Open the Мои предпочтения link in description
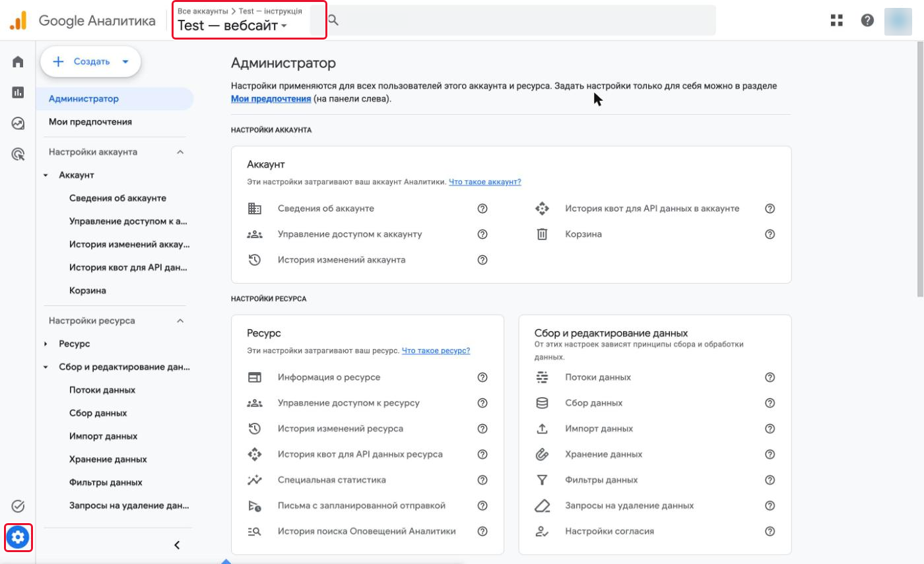This screenshot has height=564, width=924. (x=271, y=99)
